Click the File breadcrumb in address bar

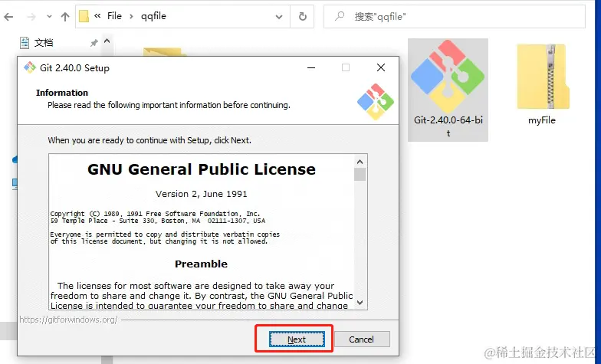tap(114, 16)
